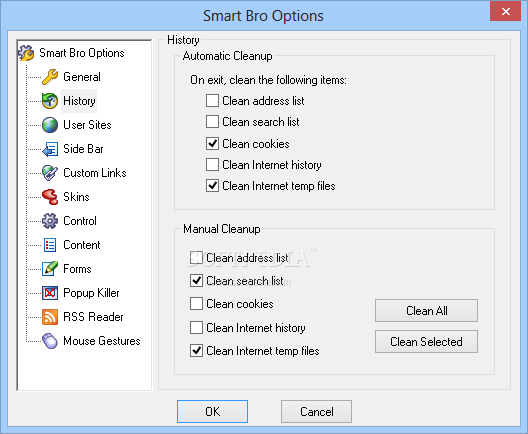Click the User Sites globe icon
This screenshot has height=434, width=528.
pyautogui.click(x=50, y=125)
